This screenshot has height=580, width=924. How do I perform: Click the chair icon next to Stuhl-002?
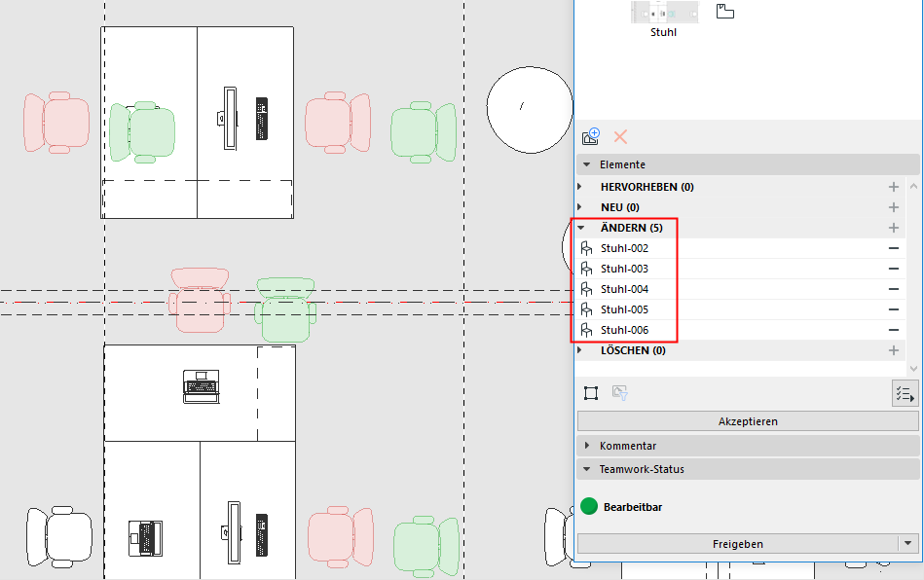586,248
